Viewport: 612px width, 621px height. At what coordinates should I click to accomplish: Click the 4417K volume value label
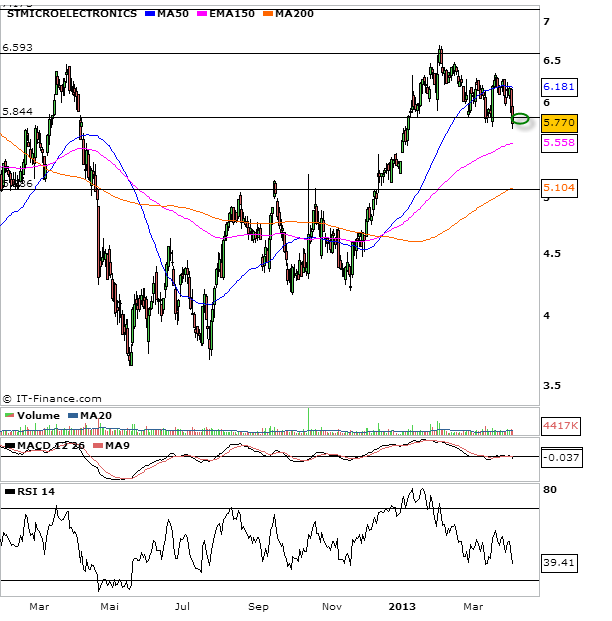(x=558, y=426)
